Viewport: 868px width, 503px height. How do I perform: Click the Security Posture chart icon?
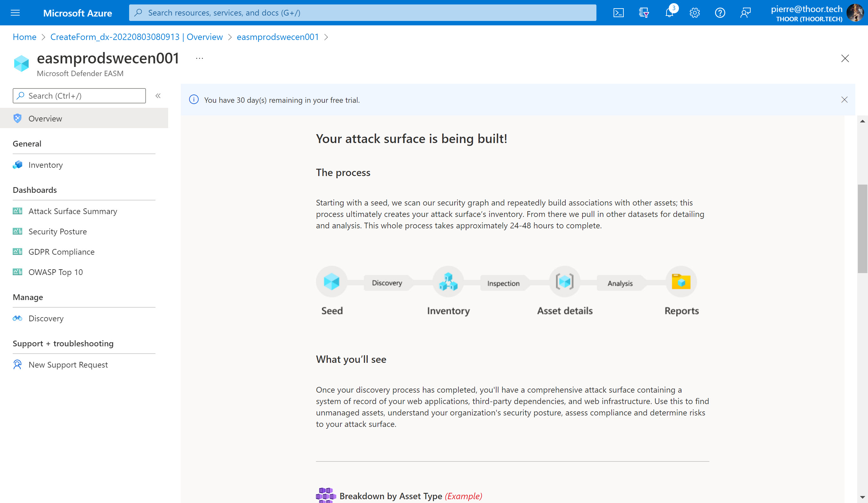coord(17,231)
